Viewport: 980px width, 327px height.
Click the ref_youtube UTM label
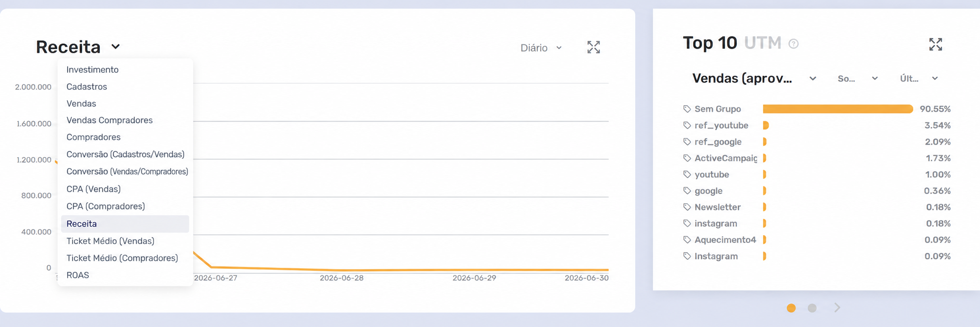[721, 125]
